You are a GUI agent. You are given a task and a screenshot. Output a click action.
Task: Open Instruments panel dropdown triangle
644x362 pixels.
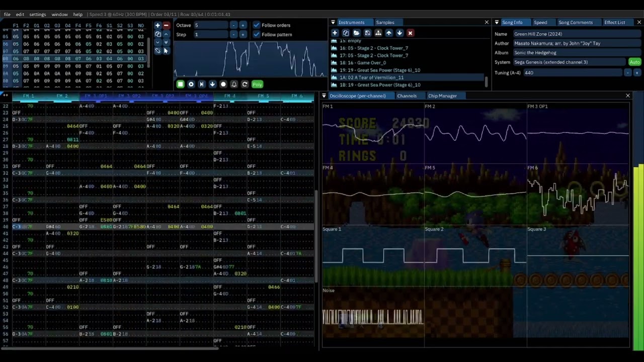333,23
